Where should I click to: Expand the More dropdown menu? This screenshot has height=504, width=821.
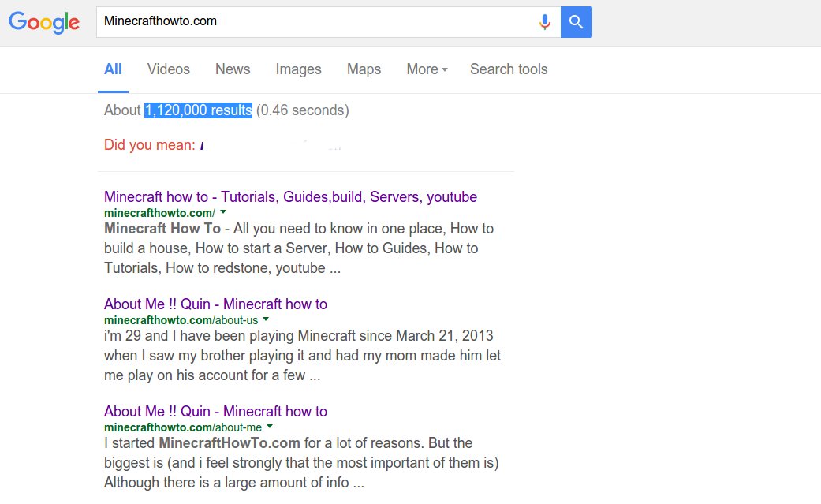[427, 69]
